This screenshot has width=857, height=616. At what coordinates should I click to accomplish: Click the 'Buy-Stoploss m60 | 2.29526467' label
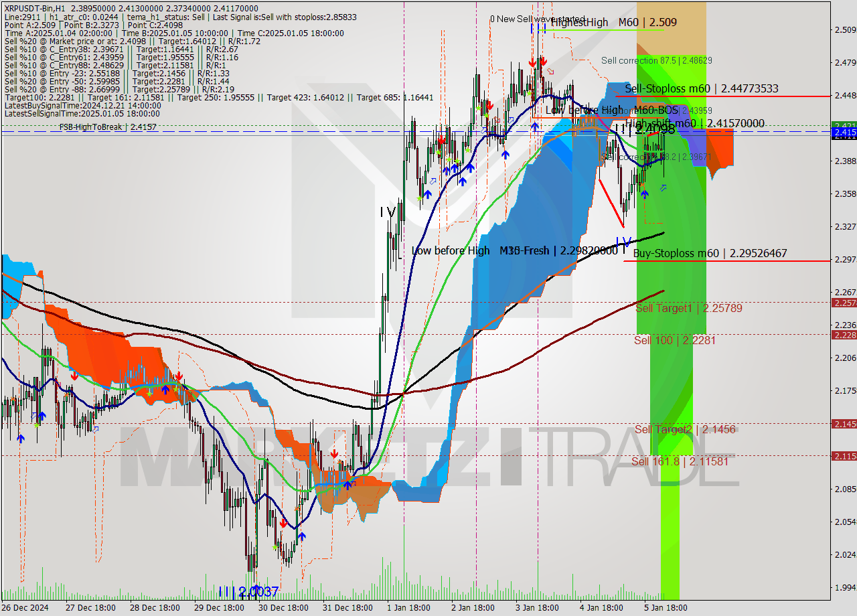click(710, 253)
